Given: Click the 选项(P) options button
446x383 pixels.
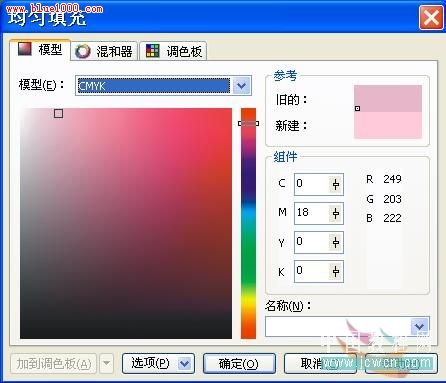Looking at the screenshot, I should click(x=158, y=363).
